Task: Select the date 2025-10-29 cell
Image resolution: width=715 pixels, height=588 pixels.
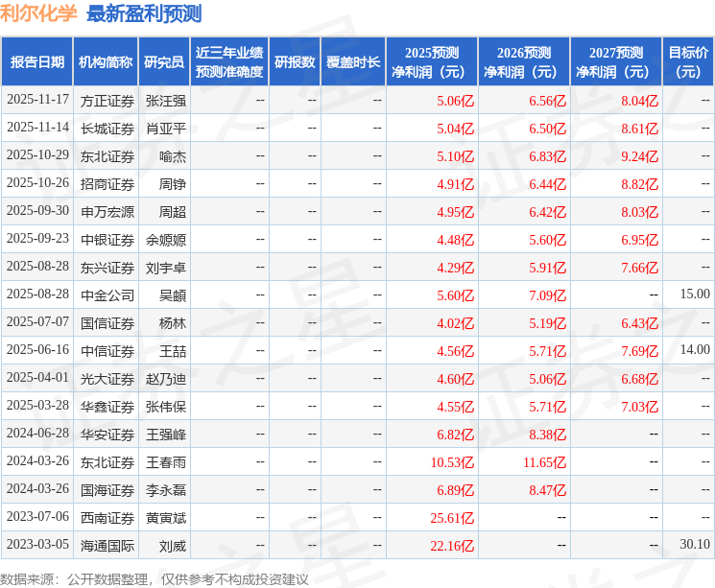Action: click(37, 155)
